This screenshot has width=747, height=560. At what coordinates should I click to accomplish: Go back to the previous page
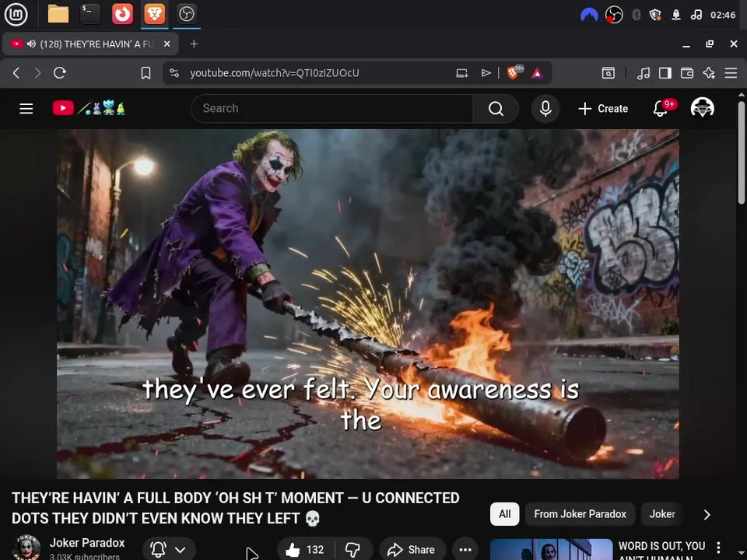click(x=16, y=73)
